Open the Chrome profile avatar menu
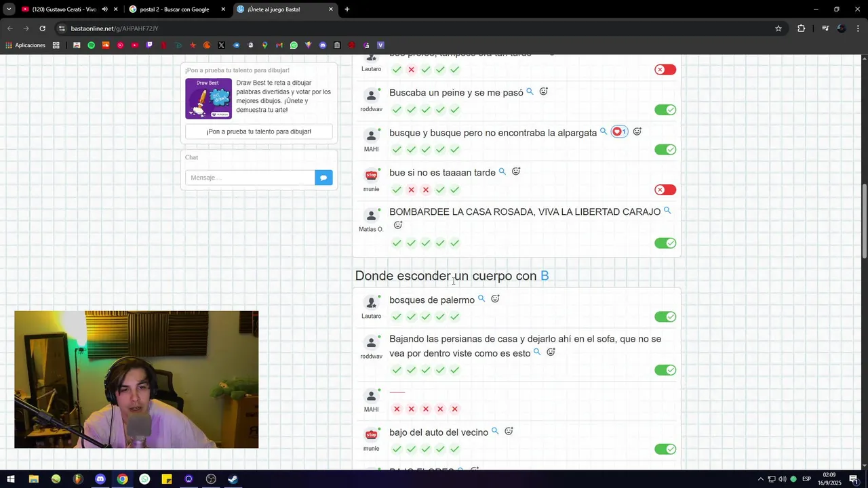The width and height of the screenshot is (868, 488). [842, 28]
